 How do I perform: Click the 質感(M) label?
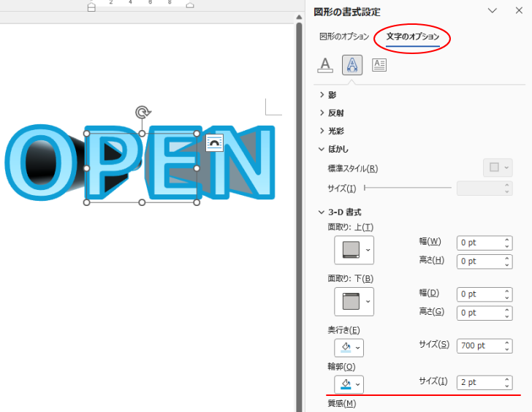pyautogui.click(x=342, y=403)
